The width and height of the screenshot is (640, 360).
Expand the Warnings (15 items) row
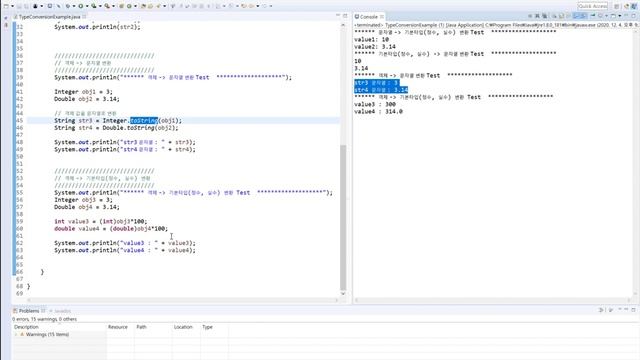tap(16, 334)
